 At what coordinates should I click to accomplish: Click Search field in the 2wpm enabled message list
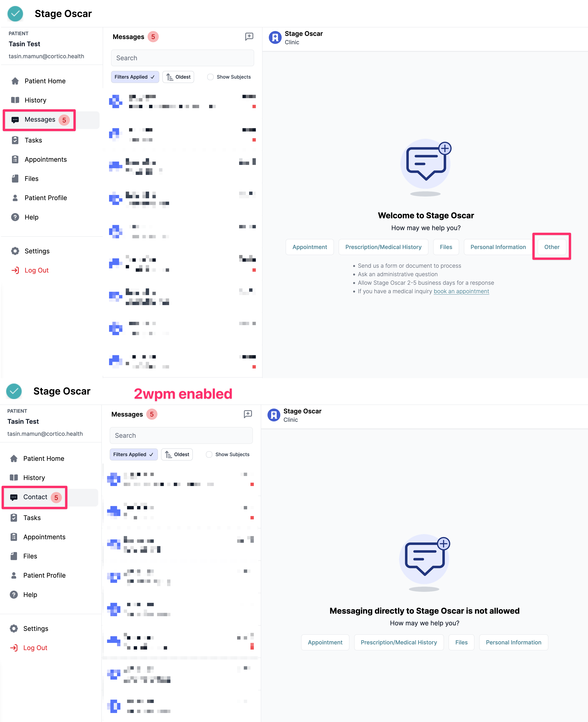(x=181, y=435)
